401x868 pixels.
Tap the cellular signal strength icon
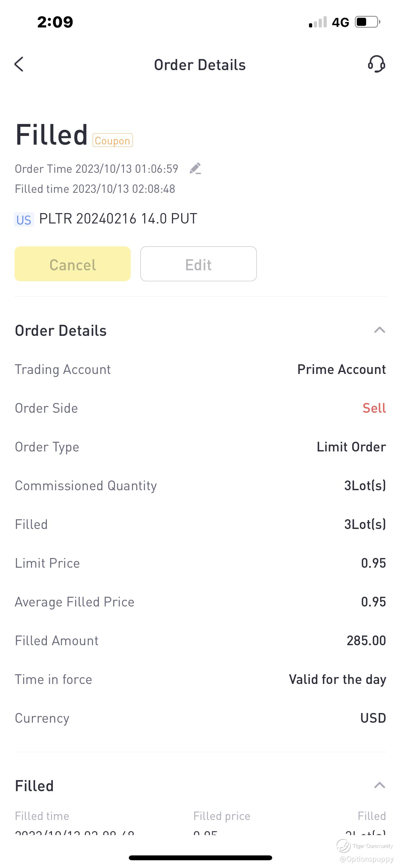318,22
